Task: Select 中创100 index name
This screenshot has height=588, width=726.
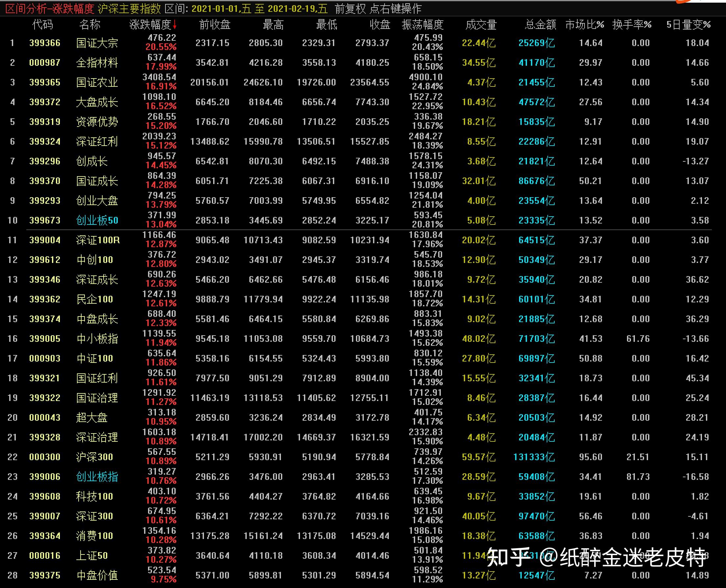Action: [94, 260]
